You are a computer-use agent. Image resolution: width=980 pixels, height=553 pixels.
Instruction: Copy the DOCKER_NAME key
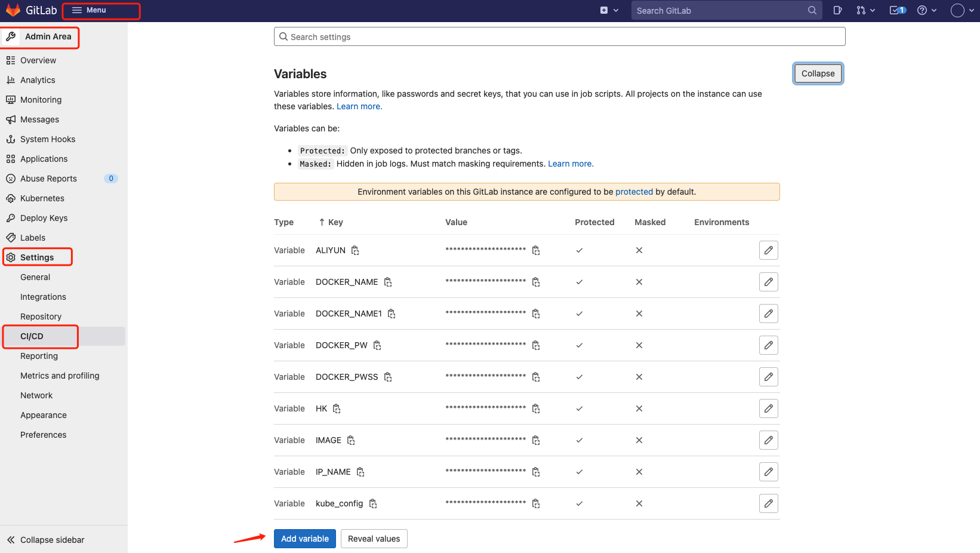388,282
